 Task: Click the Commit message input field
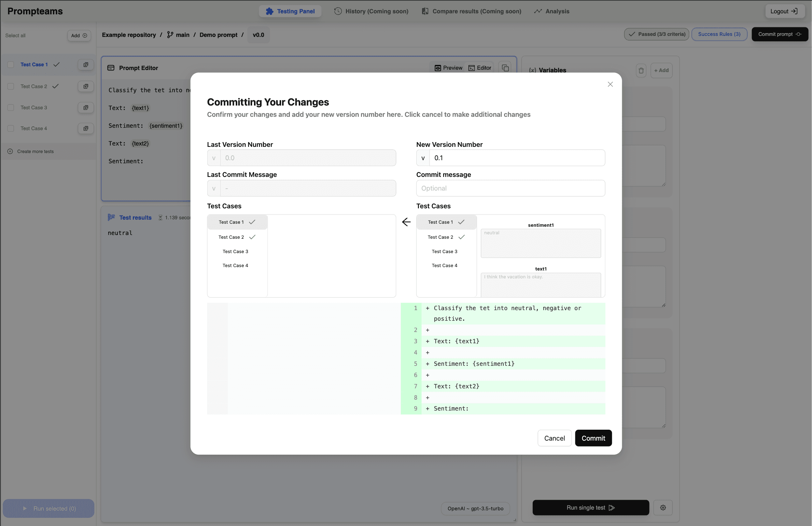coord(510,188)
